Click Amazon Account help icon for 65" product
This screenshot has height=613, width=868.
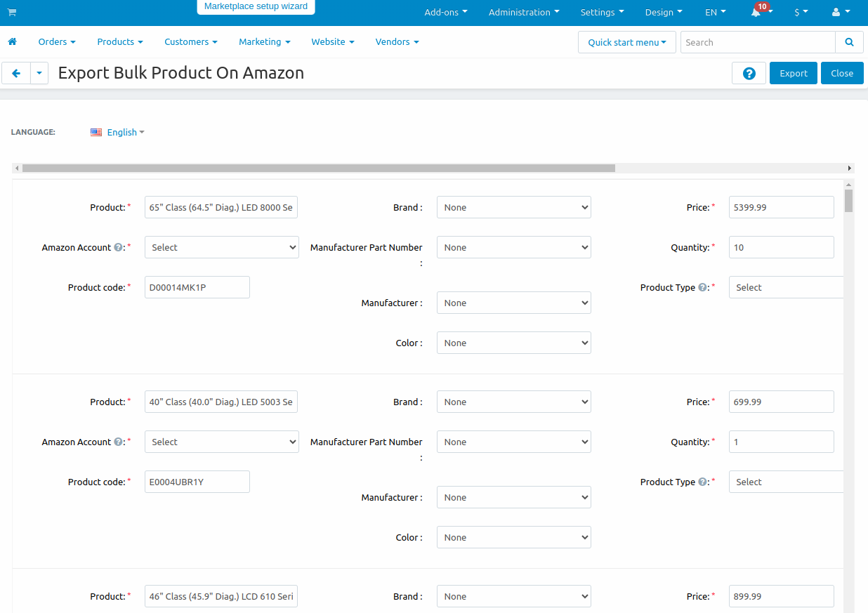click(x=118, y=247)
